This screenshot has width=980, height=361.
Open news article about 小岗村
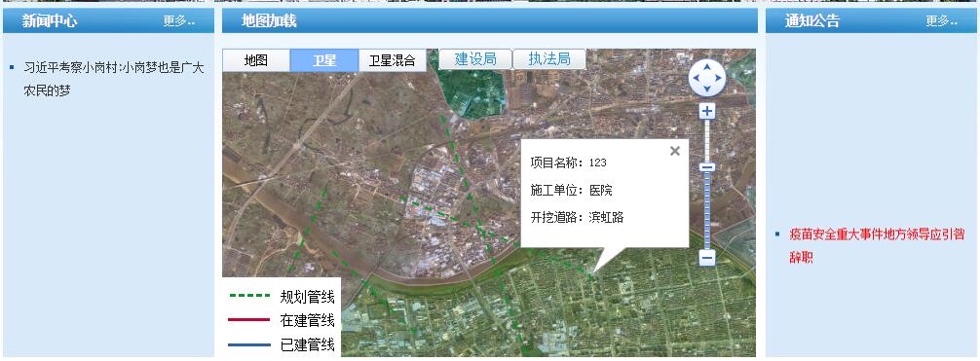click(114, 80)
